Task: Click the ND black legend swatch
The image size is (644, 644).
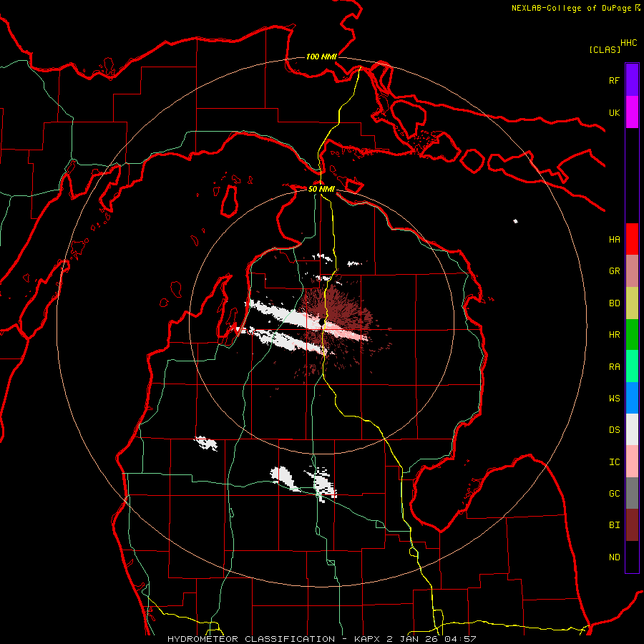Action: coord(632,557)
